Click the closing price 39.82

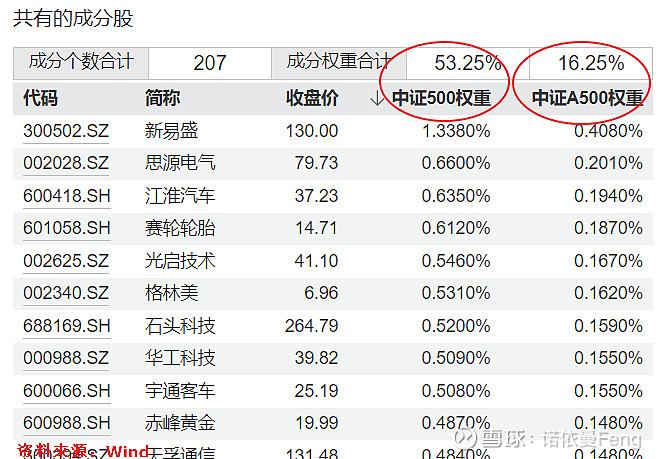coord(316,358)
